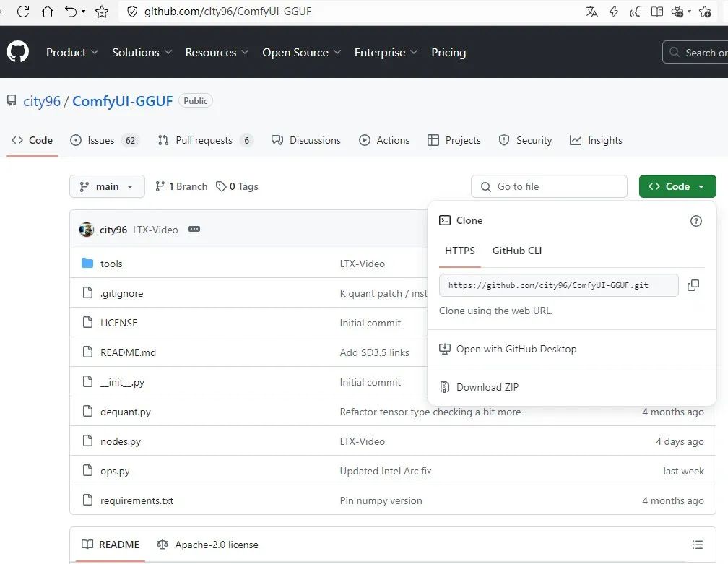This screenshot has width=728, height=564.
Task: Expand the Product menu
Action: pyautogui.click(x=72, y=53)
